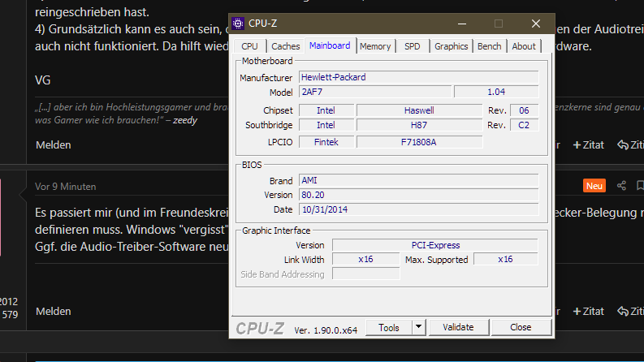Image resolution: width=644 pixels, height=362 pixels.
Task: Click the Manufacturer field Hewlett-Packard
Action: pos(418,77)
